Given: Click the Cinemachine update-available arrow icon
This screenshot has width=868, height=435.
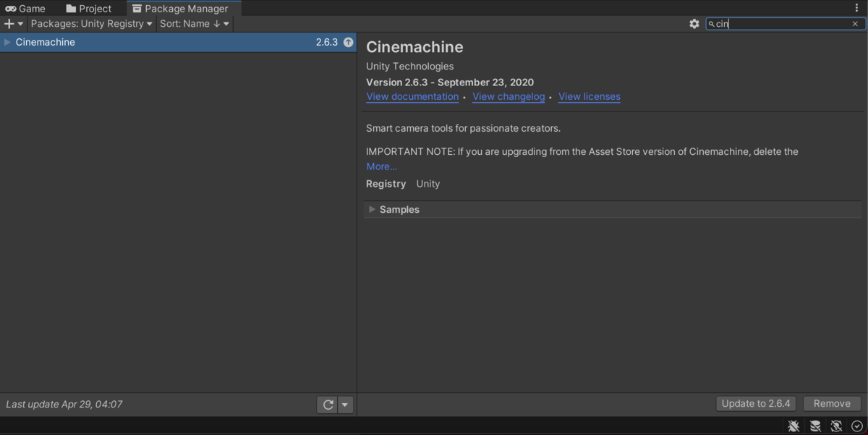Looking at the screenshot, I should point(349,42).
